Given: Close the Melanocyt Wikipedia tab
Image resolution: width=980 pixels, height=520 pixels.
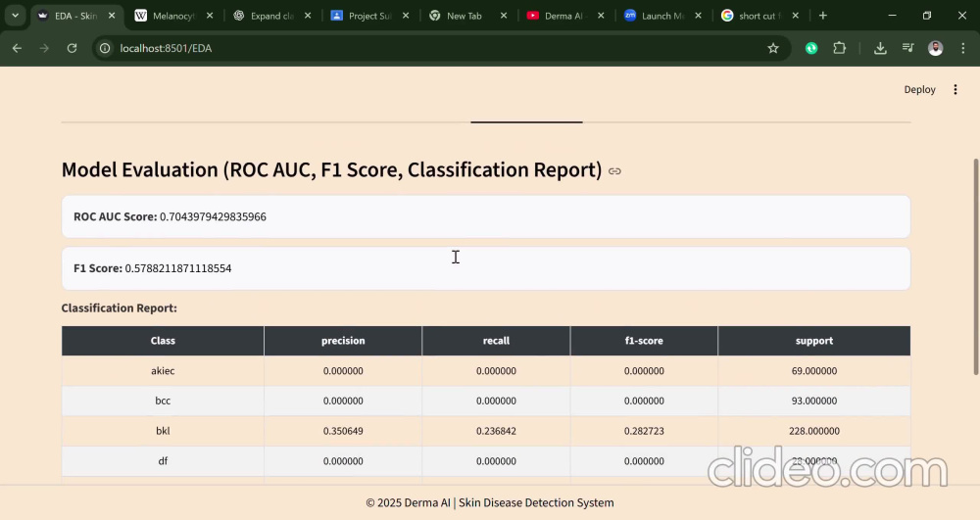Looking at the screenshot, I should [x=210, y=16].
